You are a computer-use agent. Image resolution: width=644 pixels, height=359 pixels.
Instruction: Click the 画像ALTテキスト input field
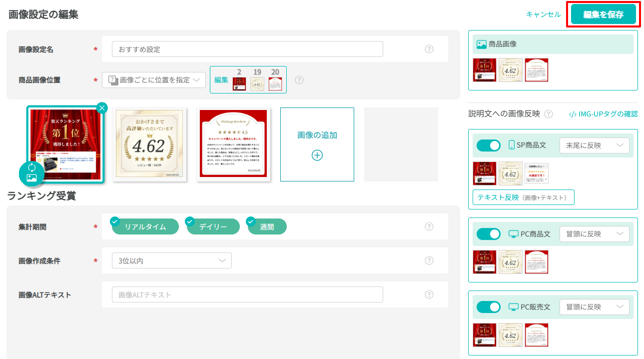pyautogui.click(x=247, y=294)
